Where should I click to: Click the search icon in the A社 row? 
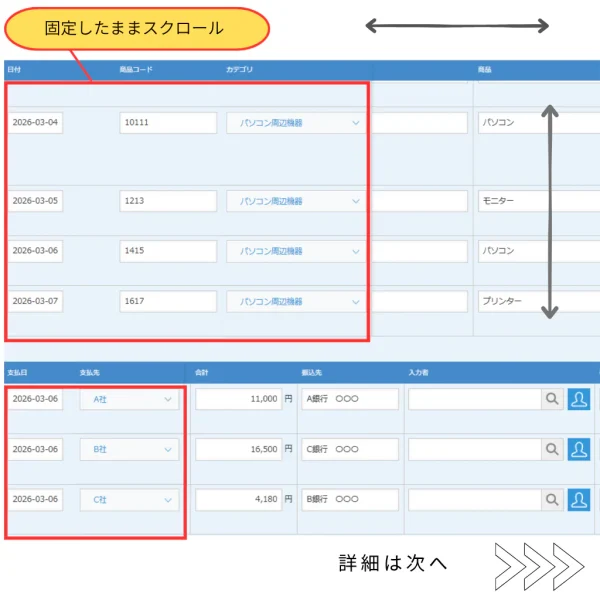(552, 399)
